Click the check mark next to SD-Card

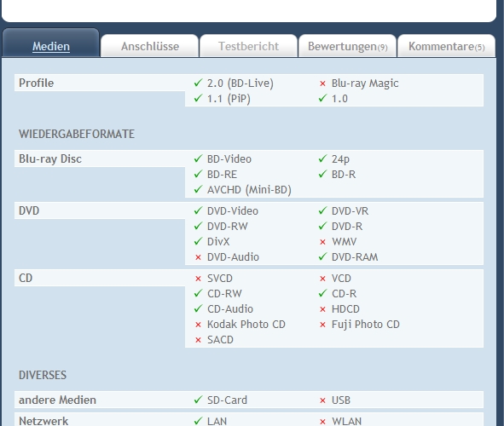click(199, 400)
